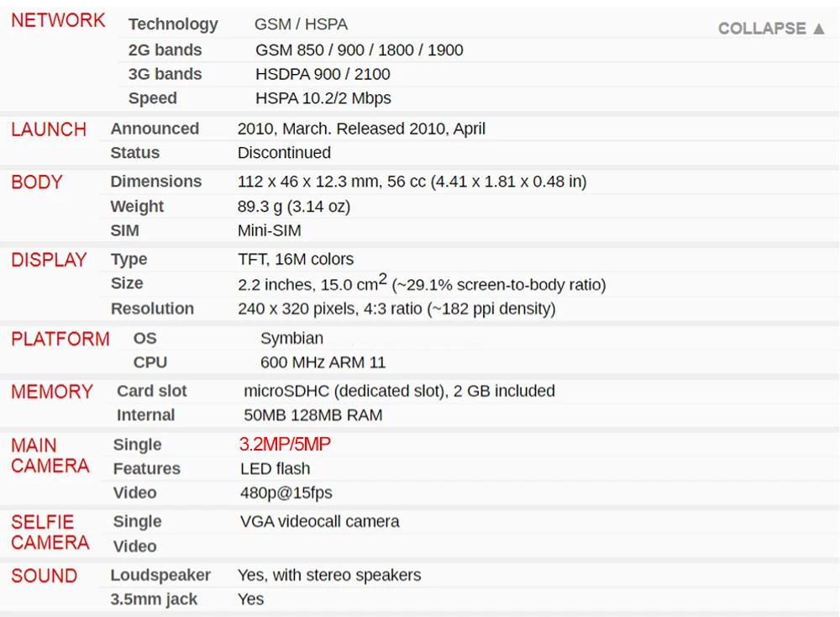Click the COLLAPSE arrow button
The height and width of the screenshot is (617, 840).
[x=772, y=29]
